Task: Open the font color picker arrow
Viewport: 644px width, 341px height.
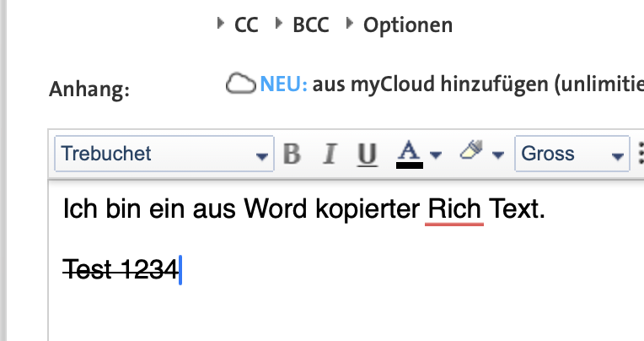Action: pyautogui.click(x=435, y=155)
